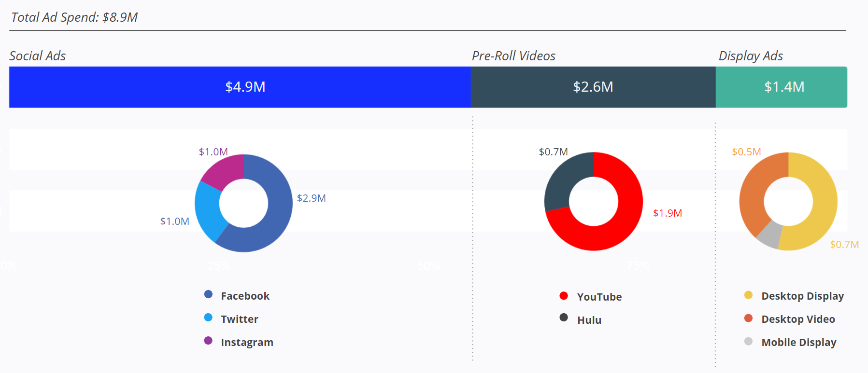Click the Twitter legend color dot
The image size is (868, 373).
(208, 318)
